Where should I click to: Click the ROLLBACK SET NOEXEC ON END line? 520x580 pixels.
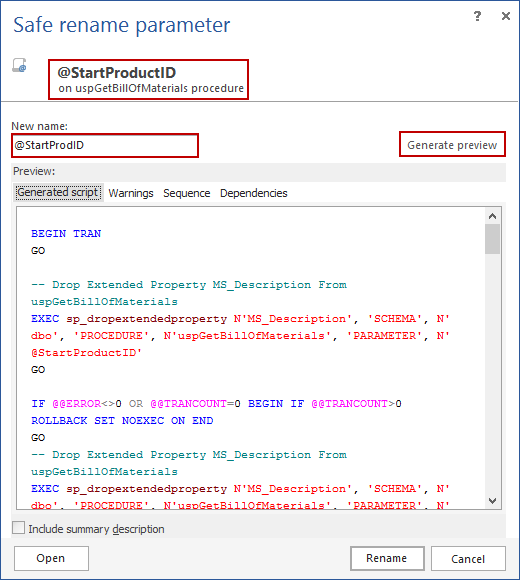122,421
